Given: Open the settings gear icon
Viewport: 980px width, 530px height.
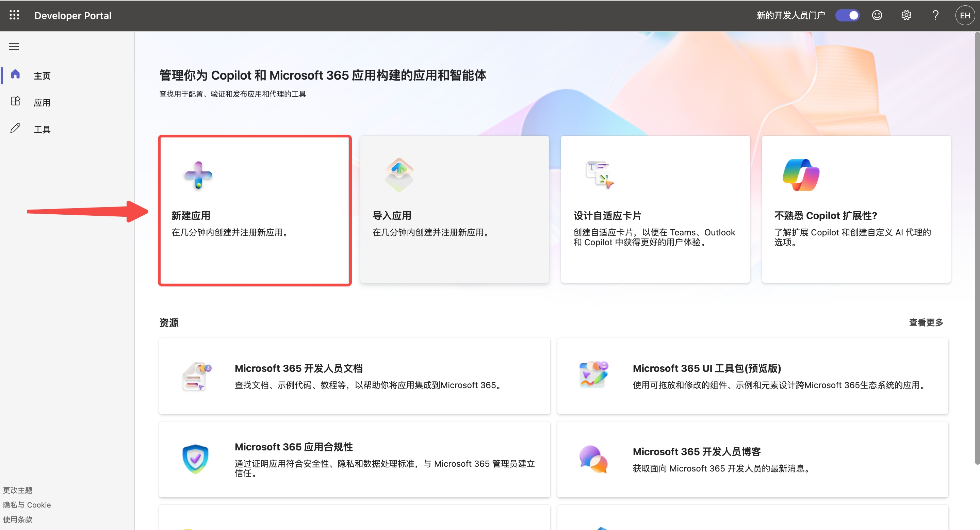Looking at the screenshot, I should (906, 15).
